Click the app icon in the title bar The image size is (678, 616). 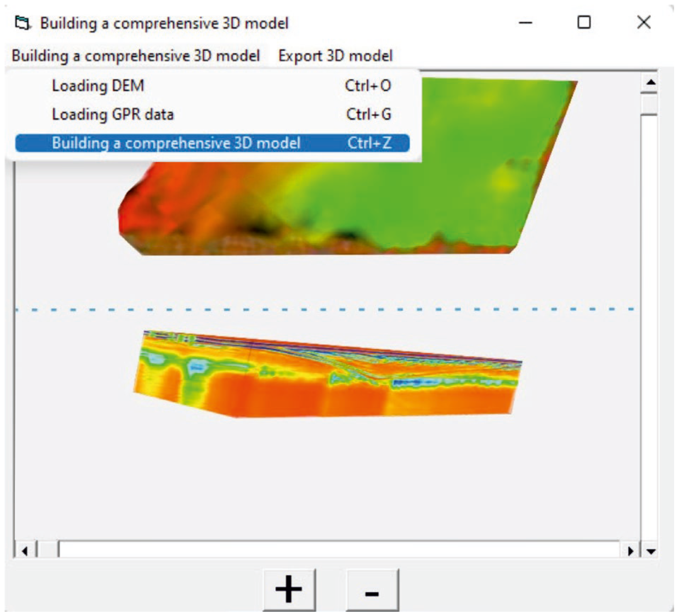coord(23,23)
